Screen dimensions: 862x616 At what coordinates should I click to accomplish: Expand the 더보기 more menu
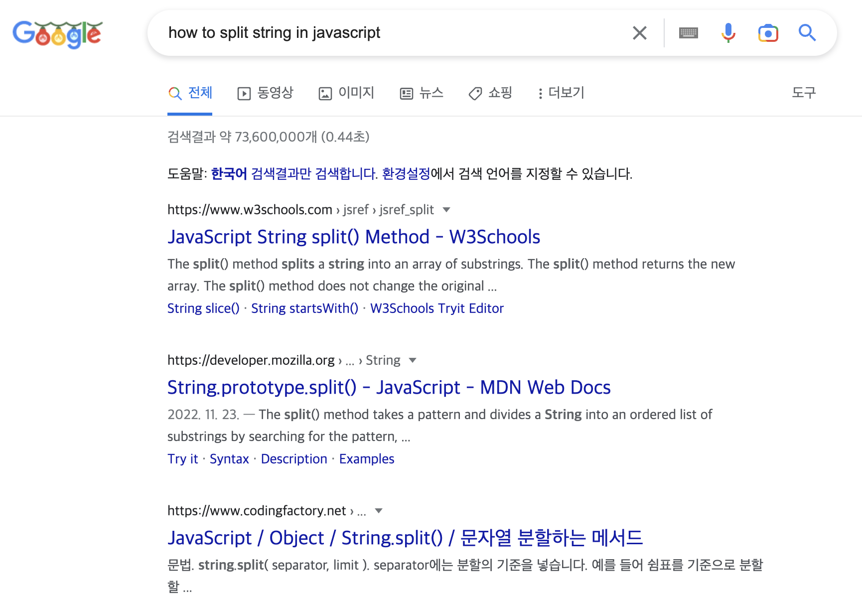point(561,93)
